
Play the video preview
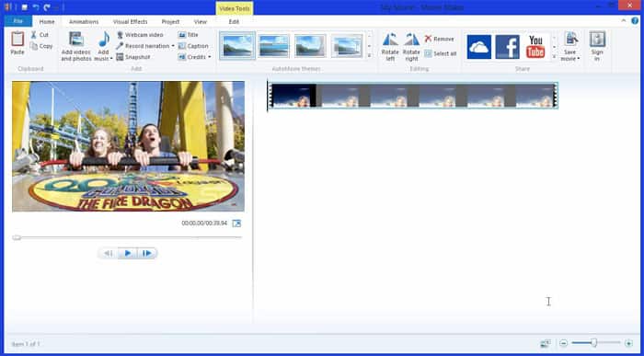128,253
